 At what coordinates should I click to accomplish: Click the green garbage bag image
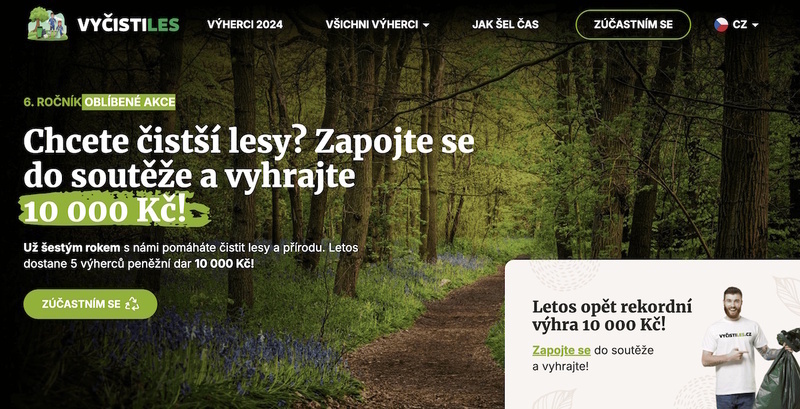click(x=780, y=370)
